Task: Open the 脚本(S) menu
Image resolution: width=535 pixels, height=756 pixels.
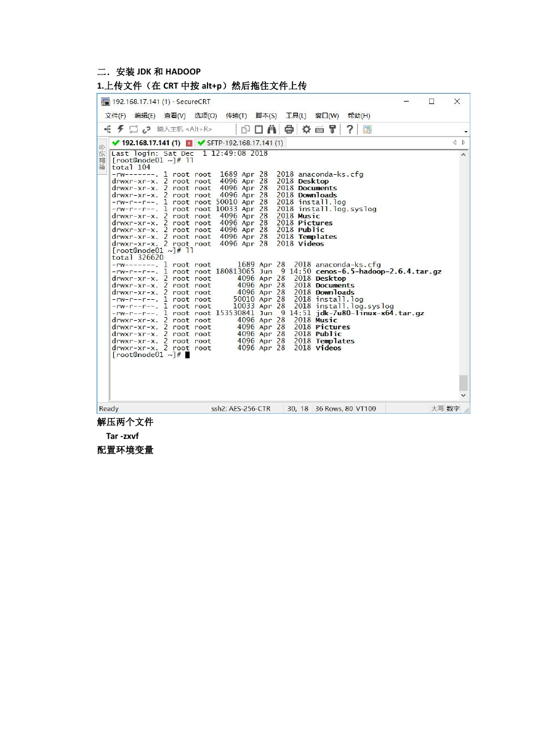Action: (x=267, y=116)
